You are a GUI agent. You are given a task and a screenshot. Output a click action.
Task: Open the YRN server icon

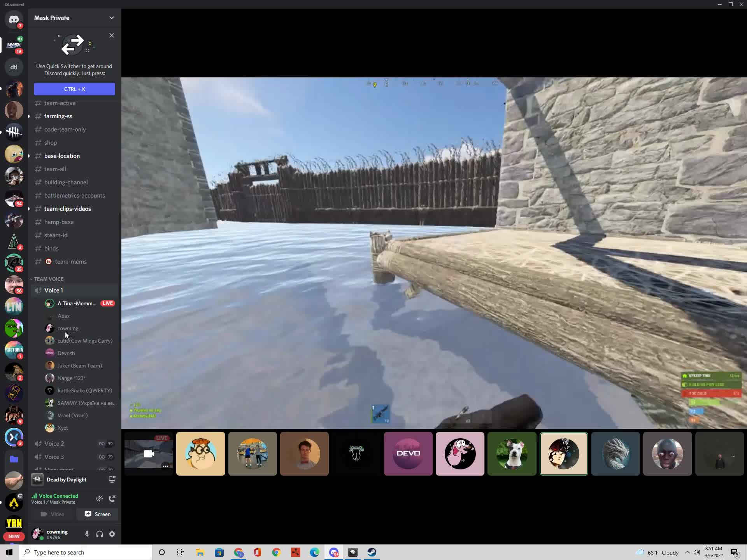14,523
